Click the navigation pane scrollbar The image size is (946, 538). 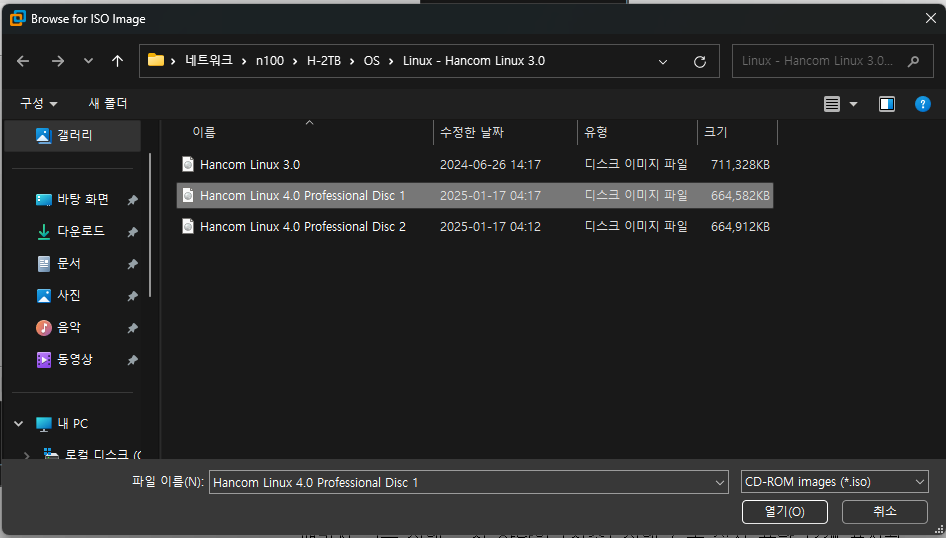coord(150,225)
